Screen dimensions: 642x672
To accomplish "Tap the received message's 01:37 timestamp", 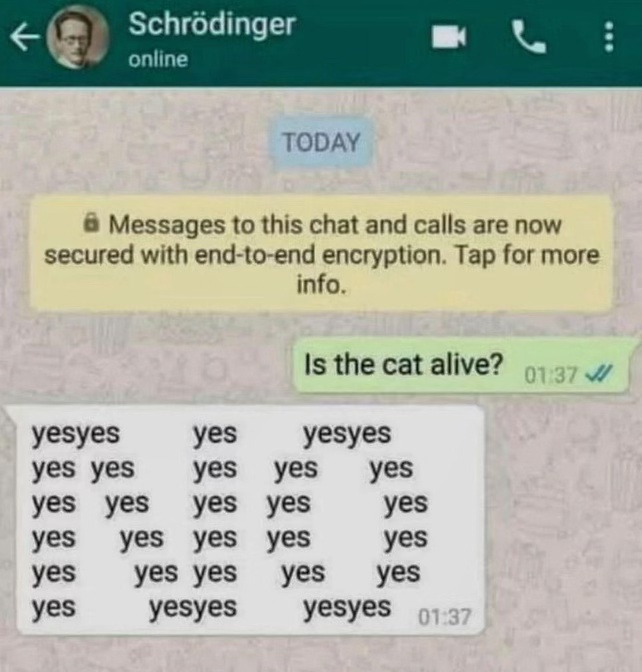I will point(444,617).
